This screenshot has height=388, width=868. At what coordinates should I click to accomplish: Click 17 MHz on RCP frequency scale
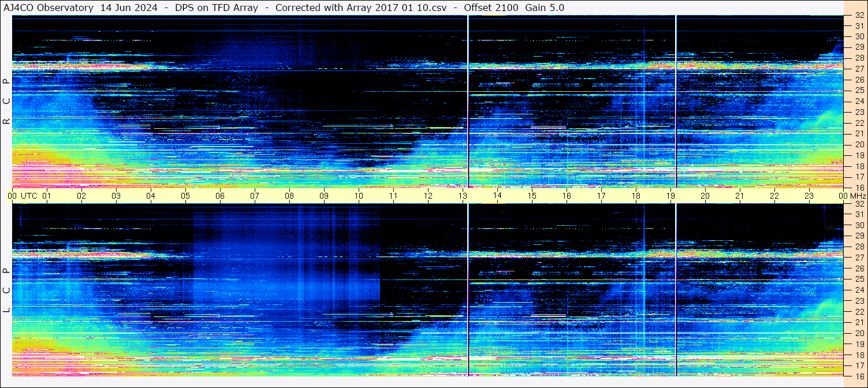point(859,177)
